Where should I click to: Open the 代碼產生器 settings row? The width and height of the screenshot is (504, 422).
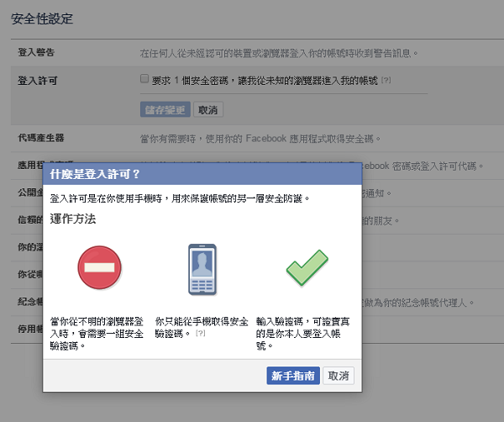pyautogui.click(x=257, y=139)
